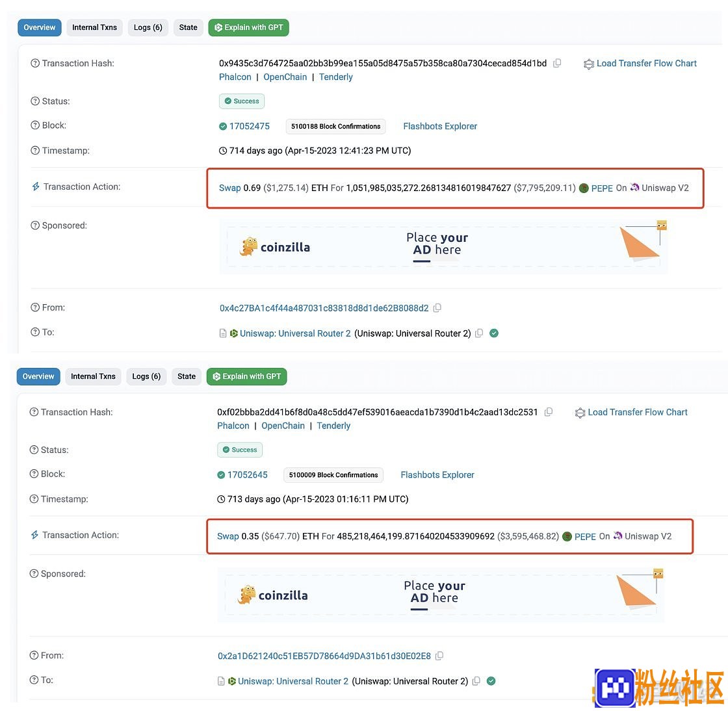Click From help icon in bottom panel

tap(34, 655)
